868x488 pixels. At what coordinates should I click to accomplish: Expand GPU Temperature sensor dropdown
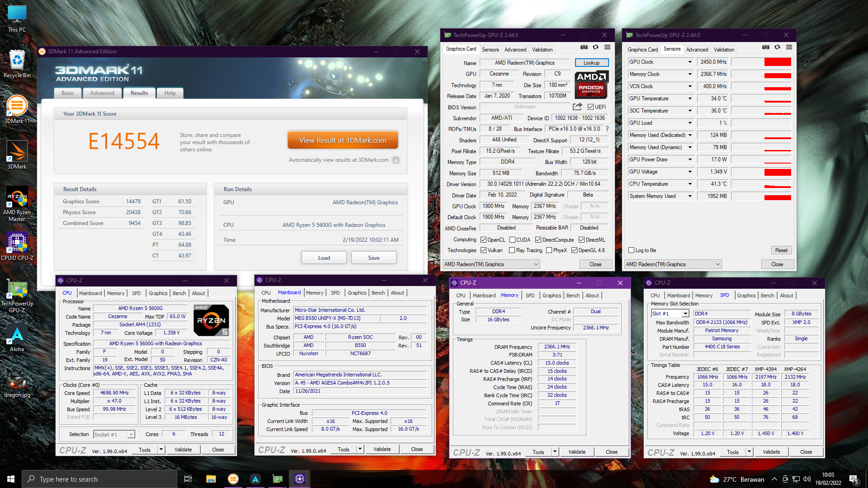690,99
